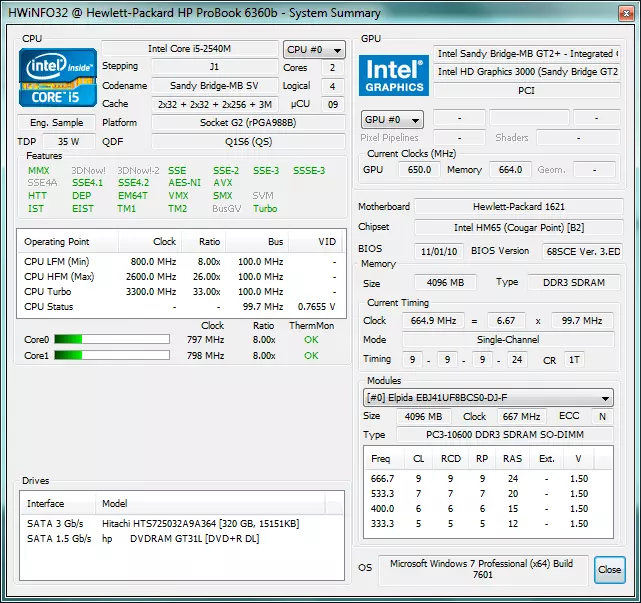Click the Core1 usage bar
Screen dimensions: 641x603
click(112, 355)
